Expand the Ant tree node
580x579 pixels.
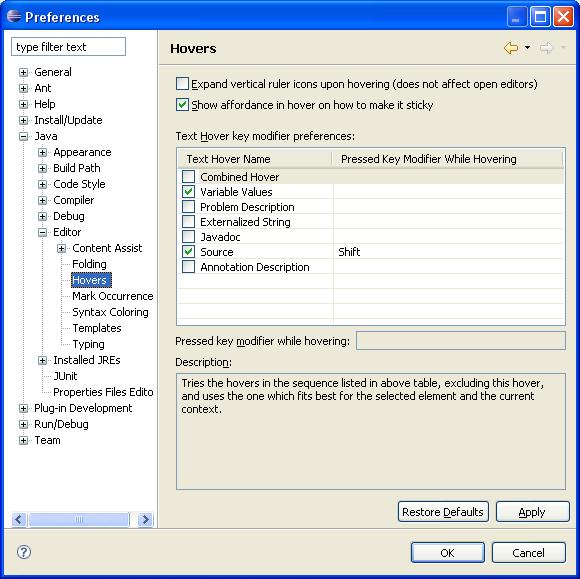[x=23, y=88]
